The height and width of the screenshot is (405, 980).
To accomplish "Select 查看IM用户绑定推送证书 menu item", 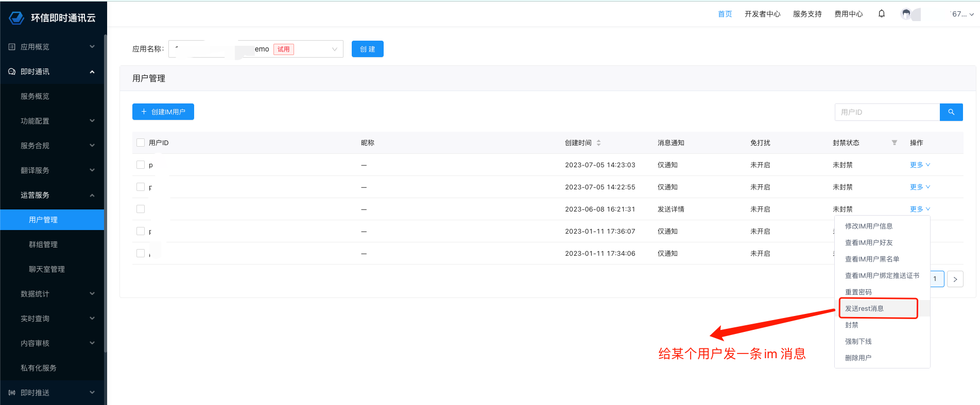I will click(x=882, y=275).
